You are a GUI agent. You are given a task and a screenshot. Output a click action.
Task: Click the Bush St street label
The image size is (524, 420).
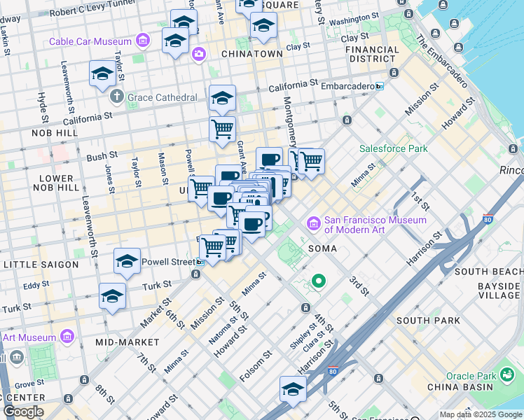click(x=102, y=156)
